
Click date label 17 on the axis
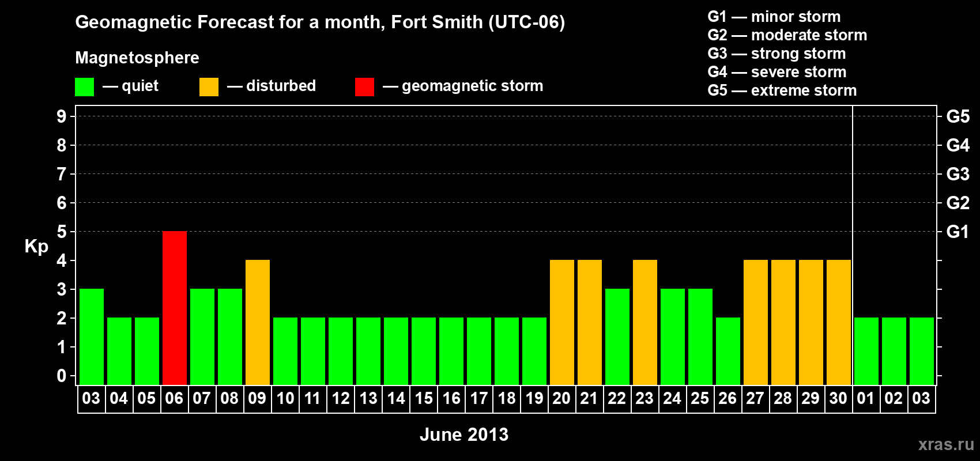click(478, 399)
